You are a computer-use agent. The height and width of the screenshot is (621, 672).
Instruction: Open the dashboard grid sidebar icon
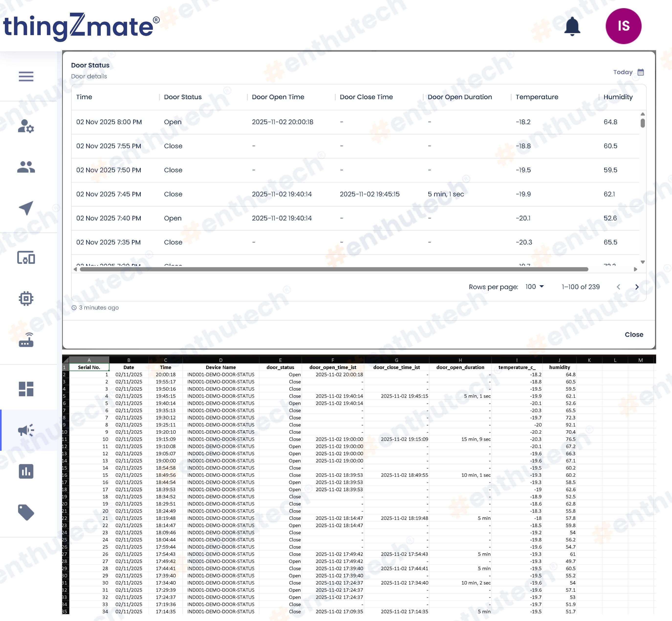pyautogui.click(x=26, y=389)
